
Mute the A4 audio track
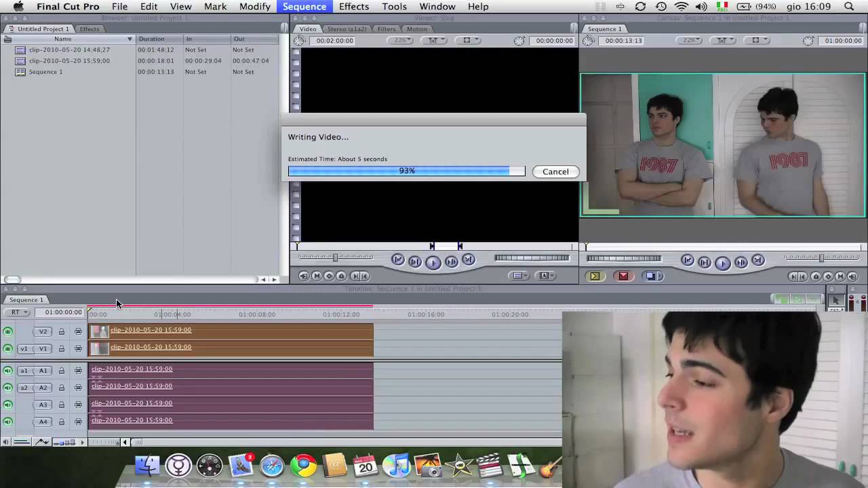7,422
